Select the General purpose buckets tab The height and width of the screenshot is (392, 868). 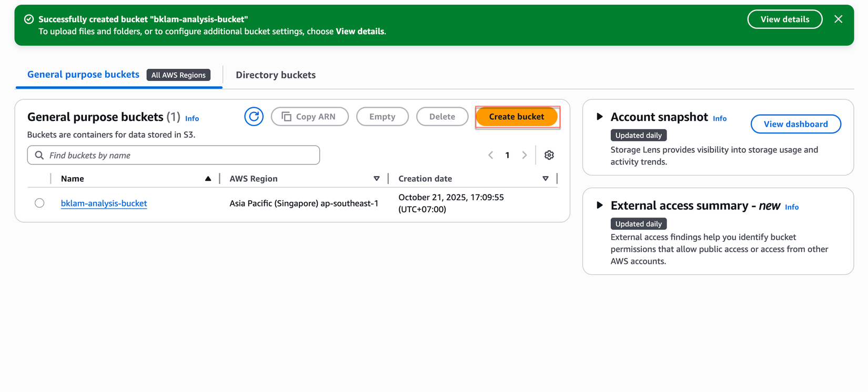(x=83, y=75)
